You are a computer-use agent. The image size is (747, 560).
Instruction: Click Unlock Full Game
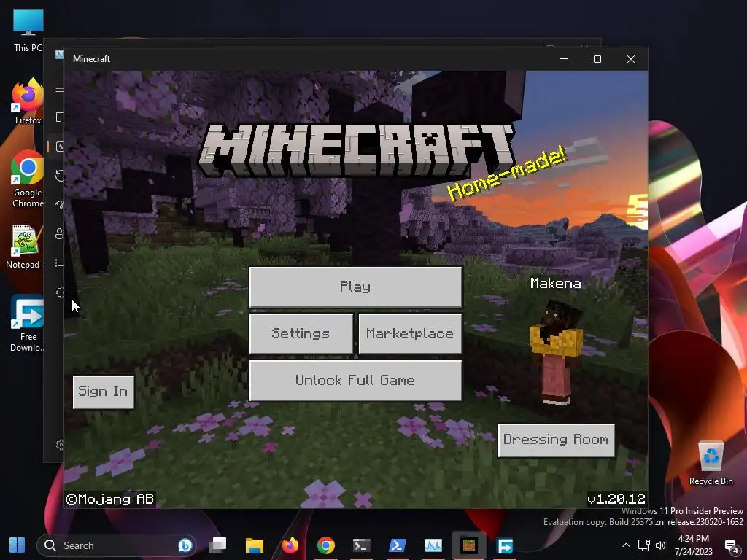(x=355, y=380)
